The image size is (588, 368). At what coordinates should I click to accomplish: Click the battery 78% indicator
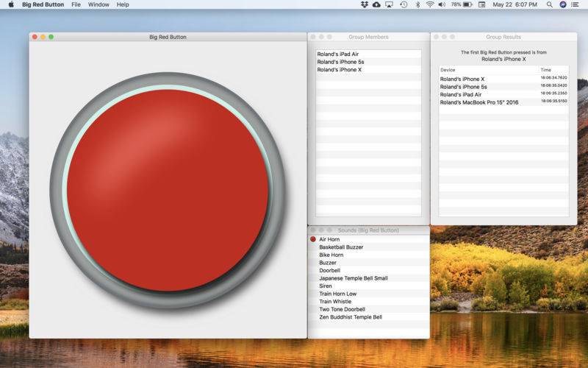point(462,4)
